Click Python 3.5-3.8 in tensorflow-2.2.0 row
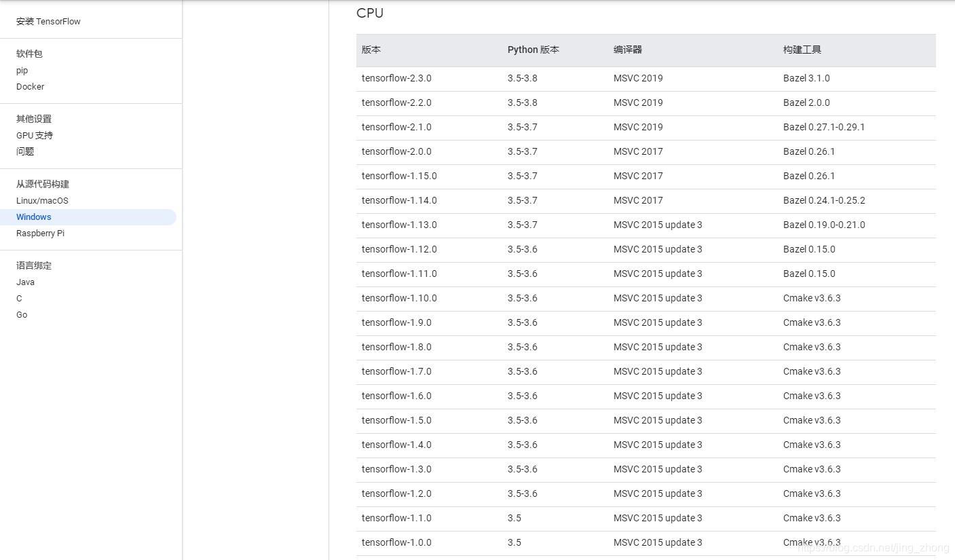 [522, 102]
